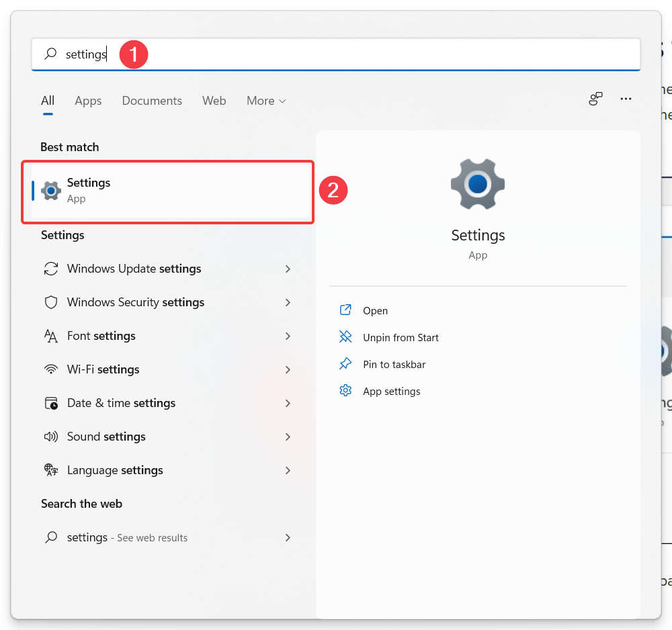The height and width of the screenshot is (630, 672).
Task: Switch to the Documents tab
Action: click(x=152, y=101)
